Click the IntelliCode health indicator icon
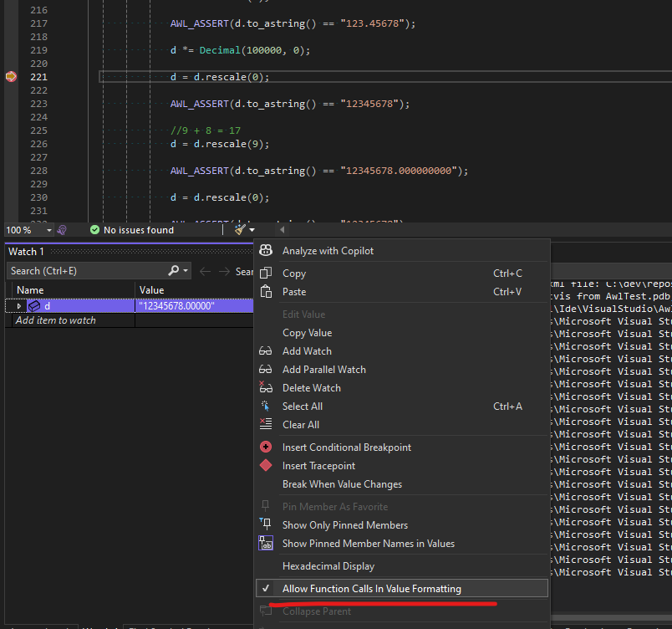Screen dimensions: 672x629 tap(62, 230)
